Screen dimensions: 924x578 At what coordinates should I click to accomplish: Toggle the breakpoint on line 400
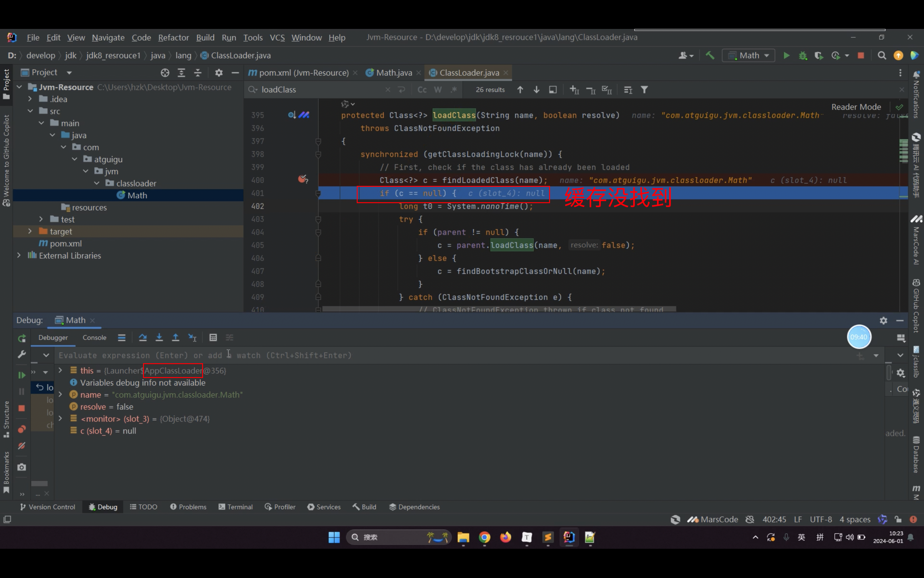coord(303,179)
